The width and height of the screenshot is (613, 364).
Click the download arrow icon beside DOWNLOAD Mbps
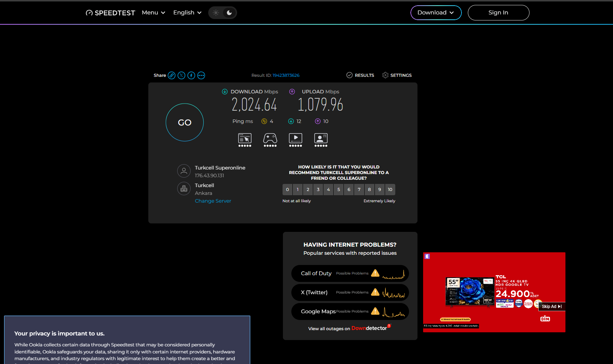pos(225,92)
